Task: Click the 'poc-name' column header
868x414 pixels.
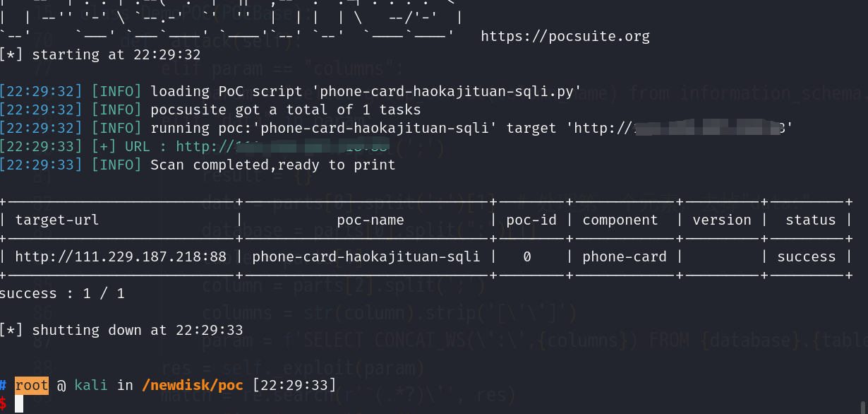Action: [366, 220]
